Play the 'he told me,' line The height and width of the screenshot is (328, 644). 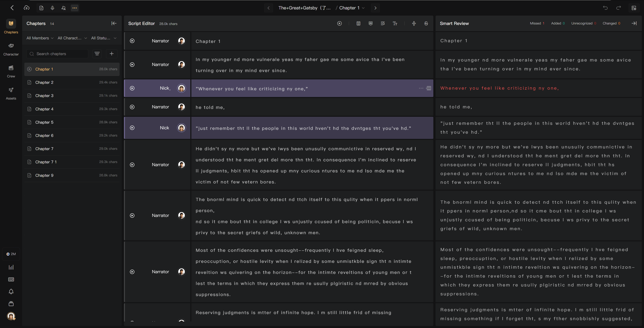(x=132, y=107)
